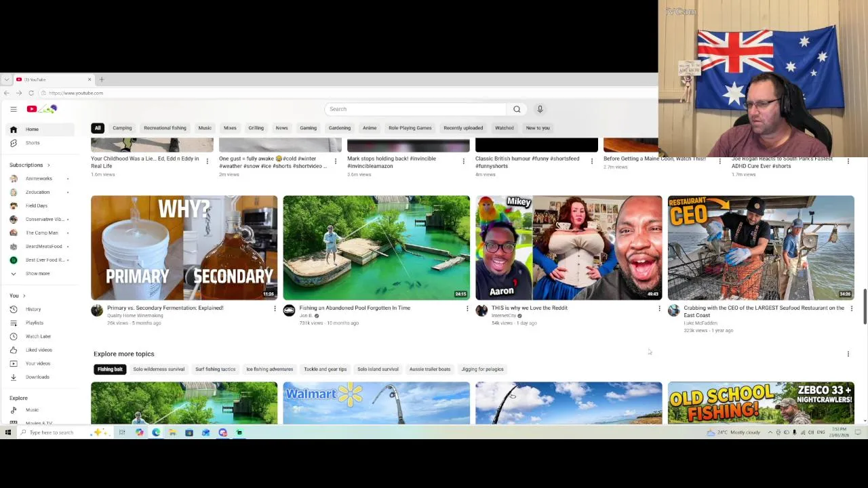This screenshot has width=868, height=488.
Task: Open options for Ed, Edd n Eddy short
Action: [x=207, y=161]
